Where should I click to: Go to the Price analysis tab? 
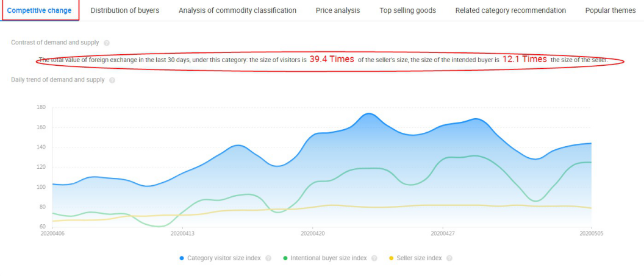pos(338,10)
